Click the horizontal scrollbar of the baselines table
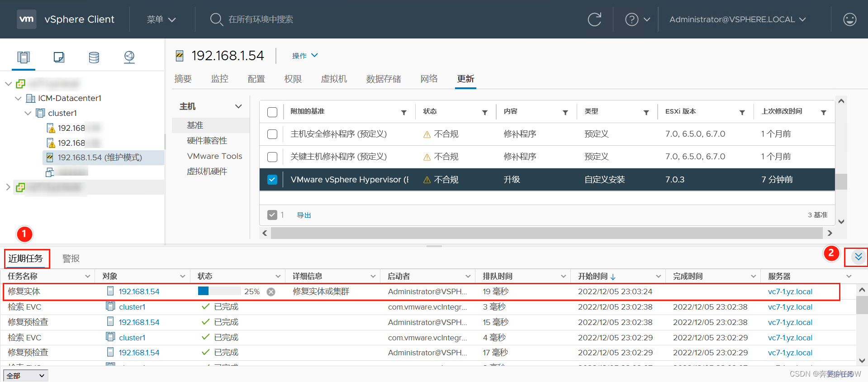The width and height of the screenshot is (868, 382). (546, 233)
